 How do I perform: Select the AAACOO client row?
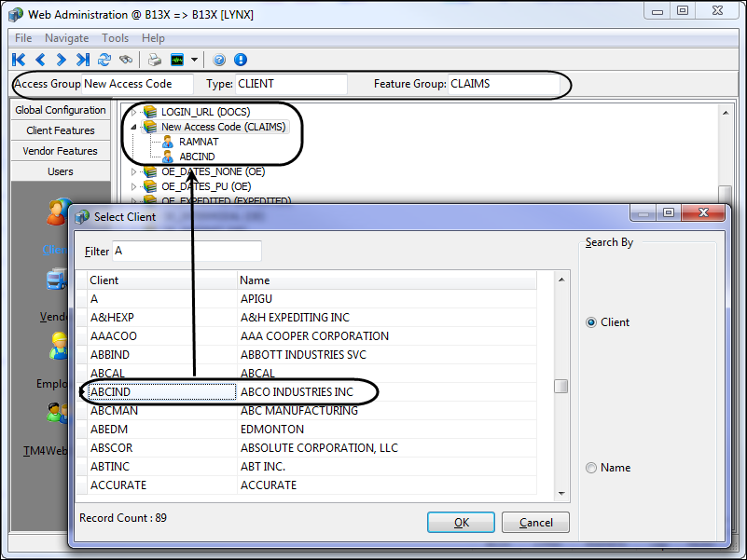point(306,335)
